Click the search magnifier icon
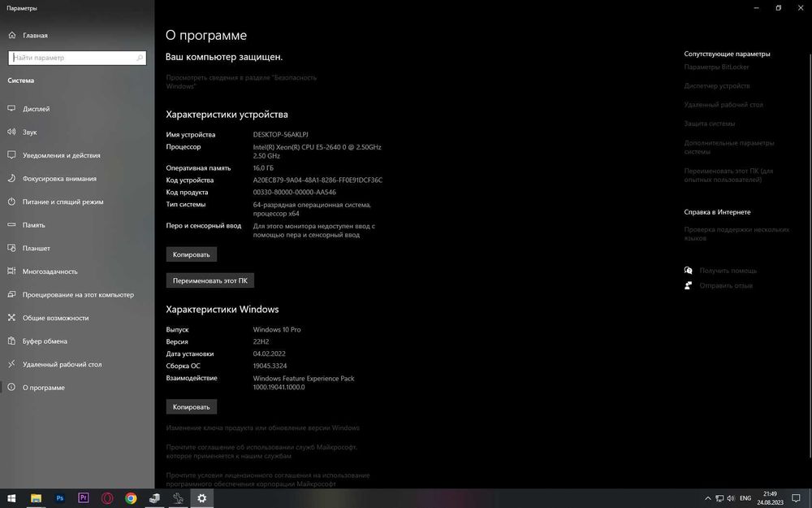 pyautogui.click(x=140, y=58)
